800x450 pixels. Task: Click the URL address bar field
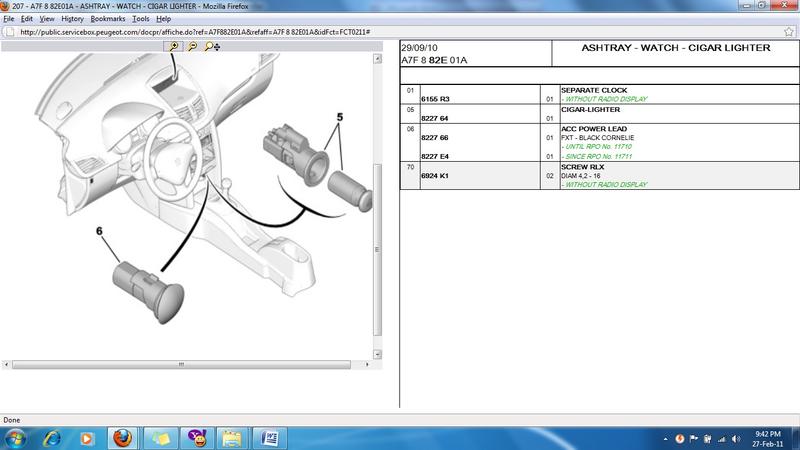tap(398, 32)
